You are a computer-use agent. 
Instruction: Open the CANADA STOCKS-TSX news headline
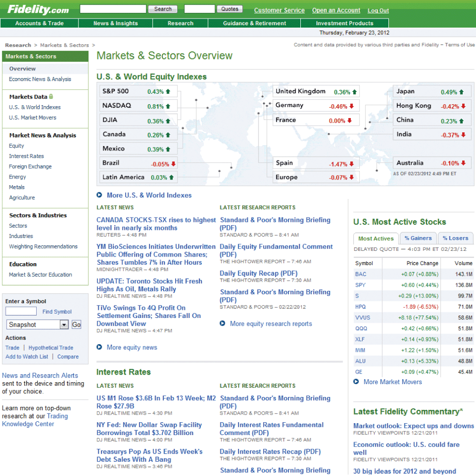point(156,224)
